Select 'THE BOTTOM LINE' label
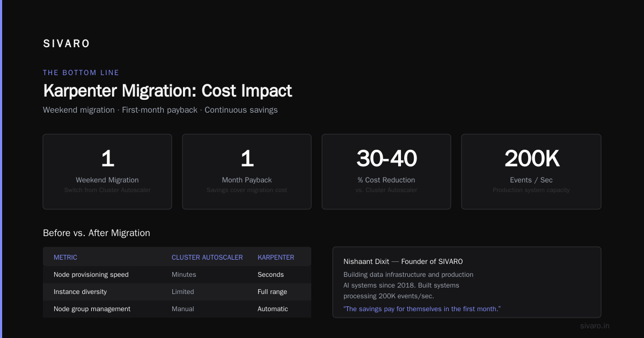This screenshot has height=338, width=644. tap(81, 72)
